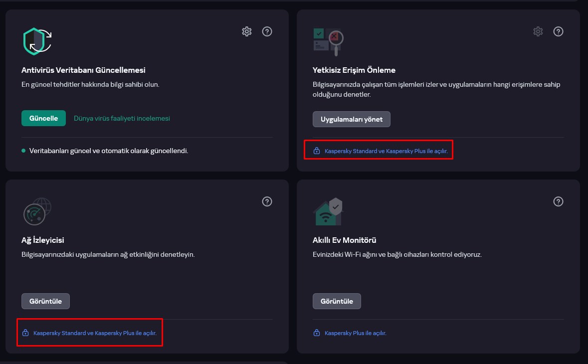Click the Yetkisiz Erişim Önleme magnifier icon

[x=328, y=41]
